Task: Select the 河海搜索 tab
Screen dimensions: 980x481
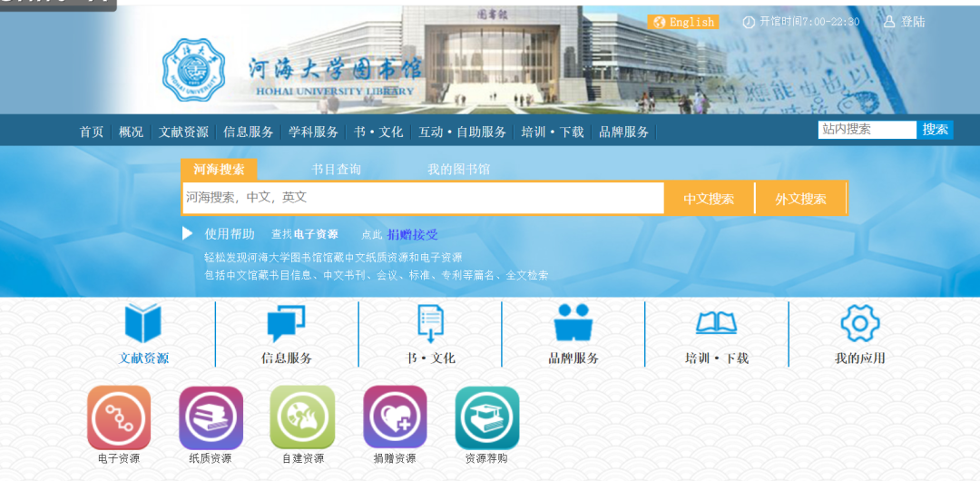Action: (x=219, y=170)
